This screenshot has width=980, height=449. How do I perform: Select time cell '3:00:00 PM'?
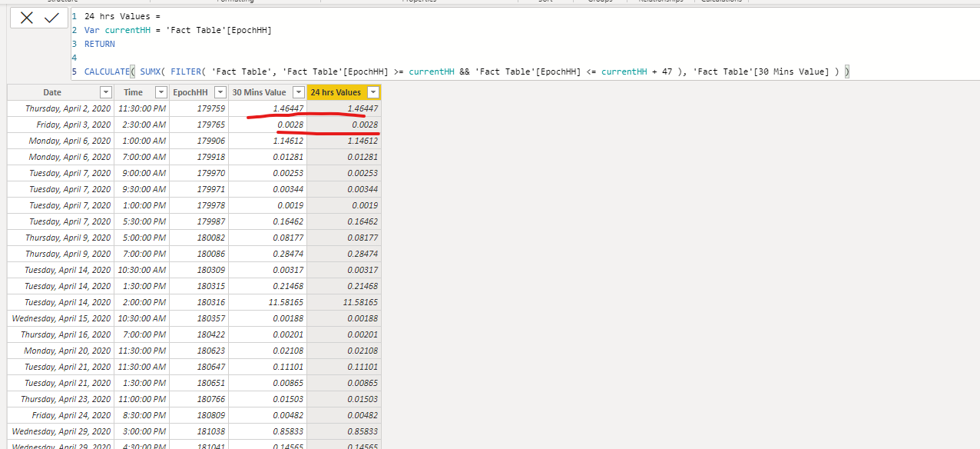pos(143,431)
